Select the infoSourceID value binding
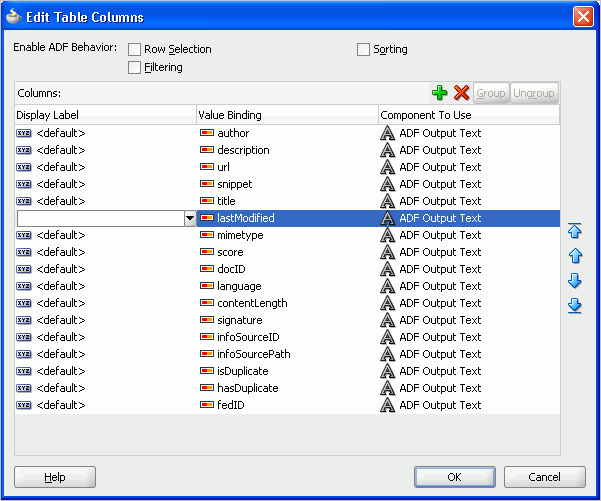The height and width of the screenshot is (501, 601). coord(248,337)
